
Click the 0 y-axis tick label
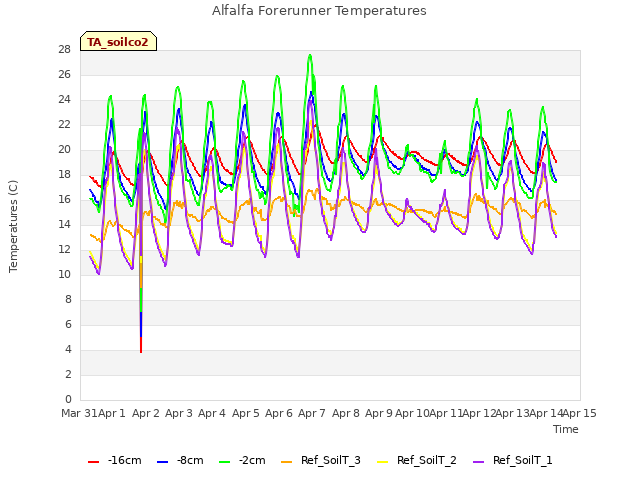(x=68, y=400)
